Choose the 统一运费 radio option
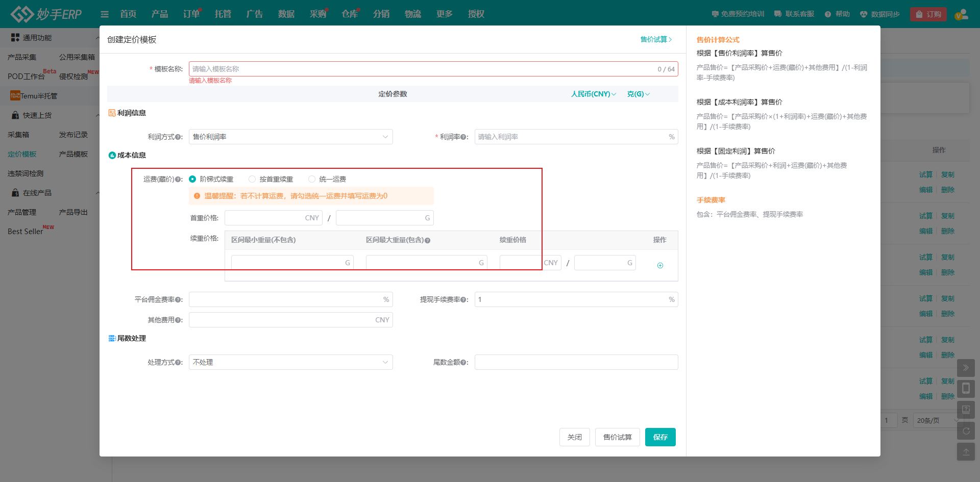The image size is (980, 482). tap(312, 179)
